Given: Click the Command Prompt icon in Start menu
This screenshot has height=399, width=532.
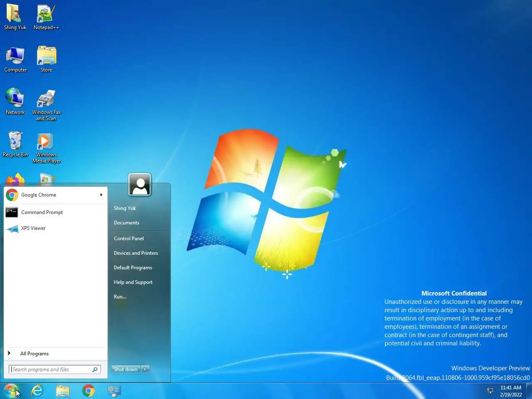Looking at the screenshot, I should point(12,212).
